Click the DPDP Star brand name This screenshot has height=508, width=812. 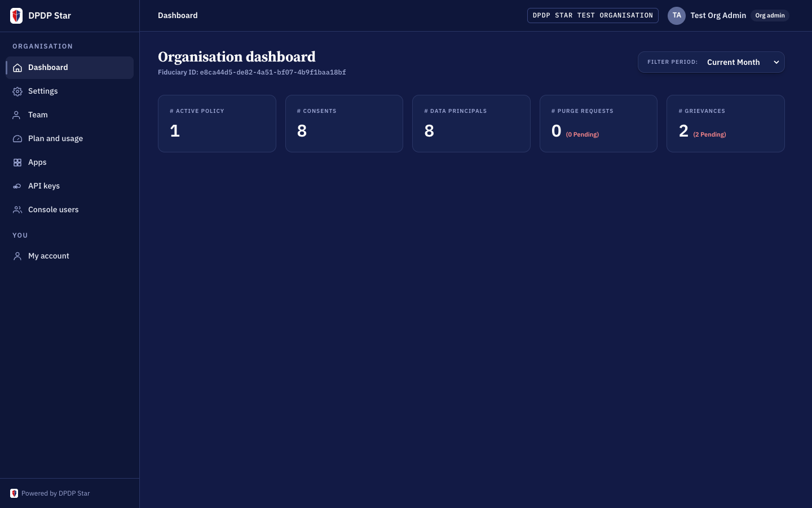[x=50, y=16]
